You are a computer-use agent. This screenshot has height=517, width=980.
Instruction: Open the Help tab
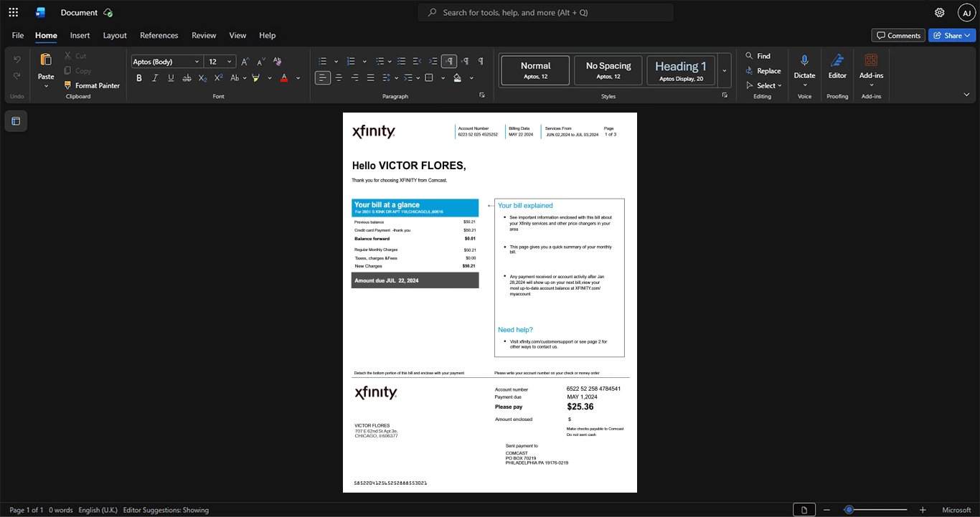(268, 35)
